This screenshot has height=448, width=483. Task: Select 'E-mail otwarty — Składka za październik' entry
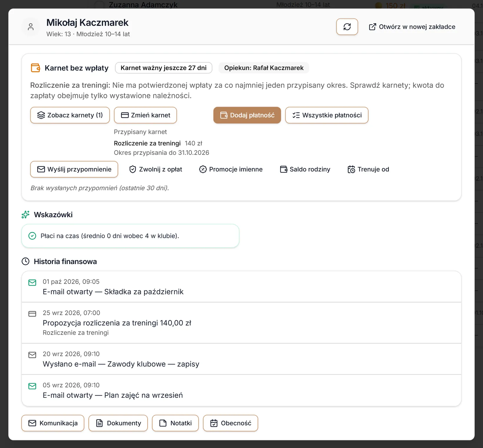pos(241,287)
